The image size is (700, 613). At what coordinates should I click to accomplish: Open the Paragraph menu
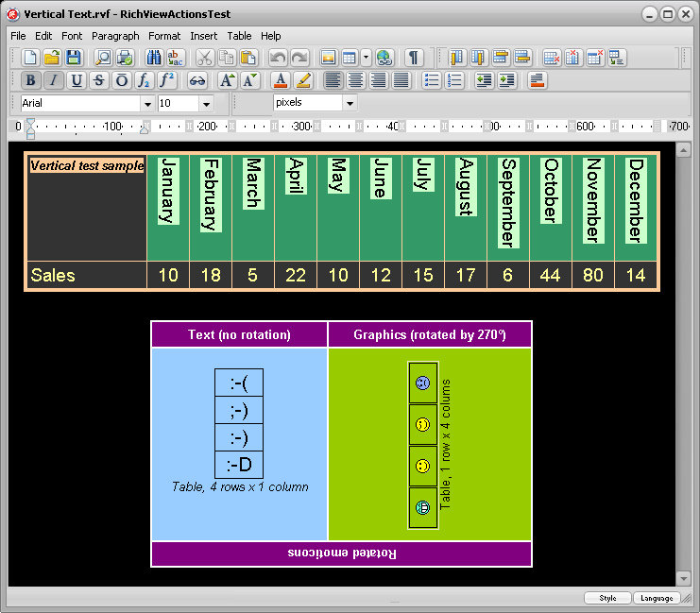pyautogui.click(x=115, y=36)
